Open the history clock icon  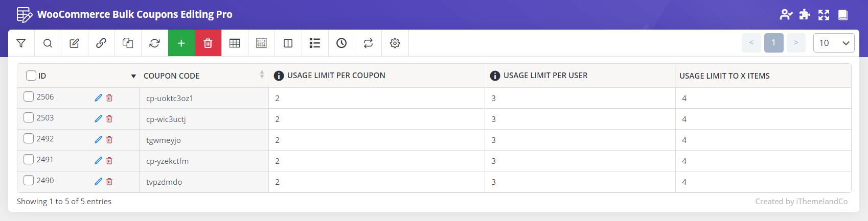[x=341, y=43]
